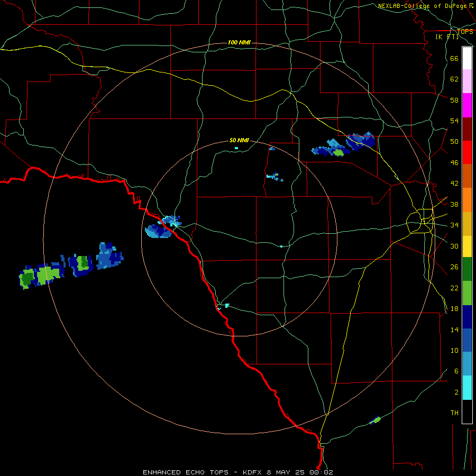Click the "58" legend value
Screen dimensions: 476x476
point(454,100)
